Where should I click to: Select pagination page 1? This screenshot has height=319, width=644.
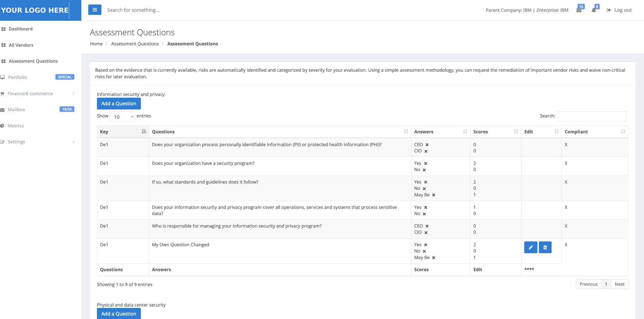click(x=606, y=284)
